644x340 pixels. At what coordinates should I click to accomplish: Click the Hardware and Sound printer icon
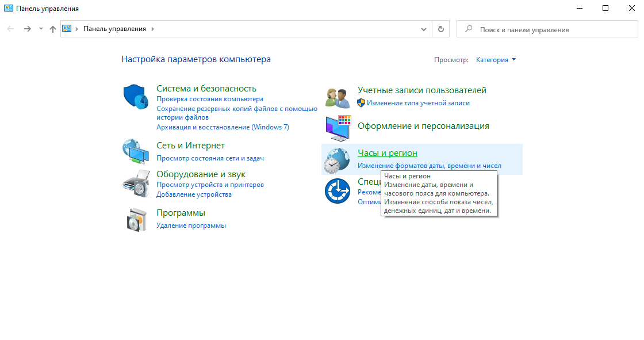click(136, 183)
